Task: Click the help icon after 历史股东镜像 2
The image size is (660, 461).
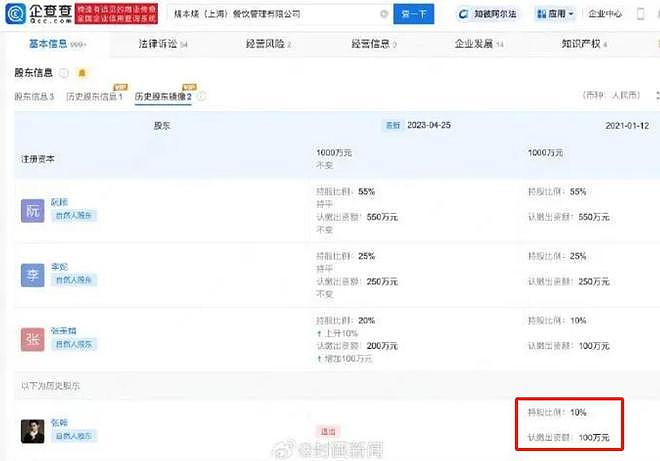Action: tap(202, 96)
